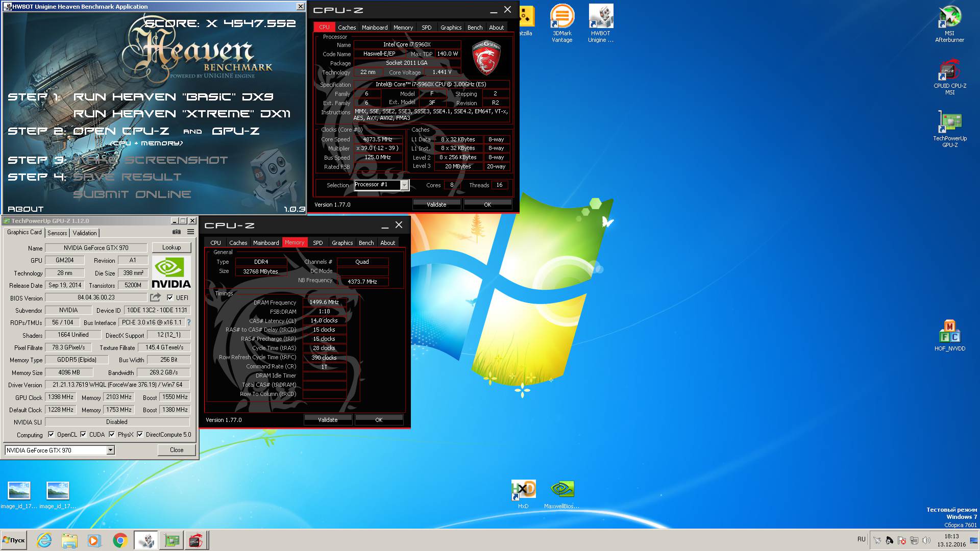Open About in the Heaven benchmark app
Viewport: 980px width, 551px height.
[x=26, y=209]
